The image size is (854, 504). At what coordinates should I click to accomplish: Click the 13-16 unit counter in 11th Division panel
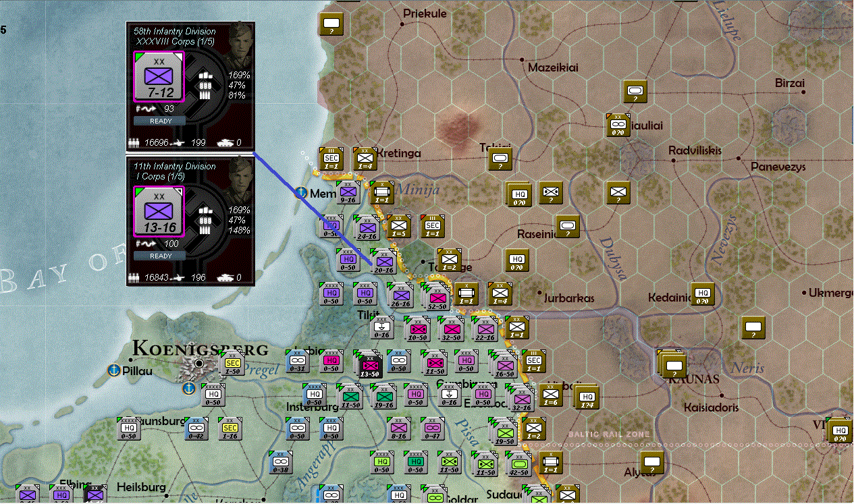pyautogui.click(x=159, y=211)
